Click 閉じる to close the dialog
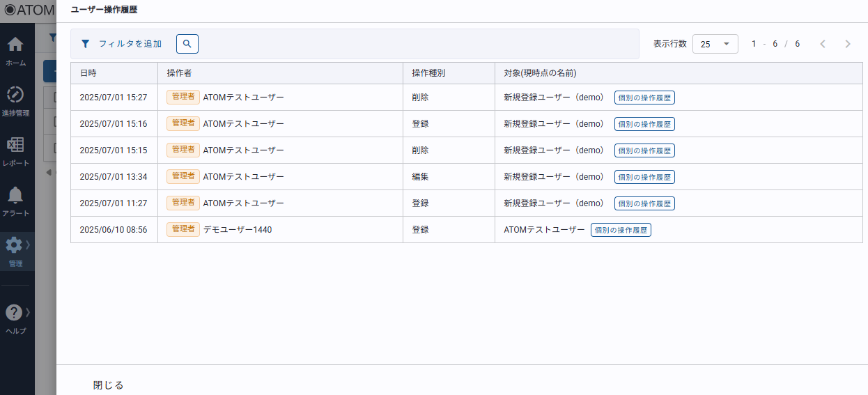 click(x=108, y=385)
